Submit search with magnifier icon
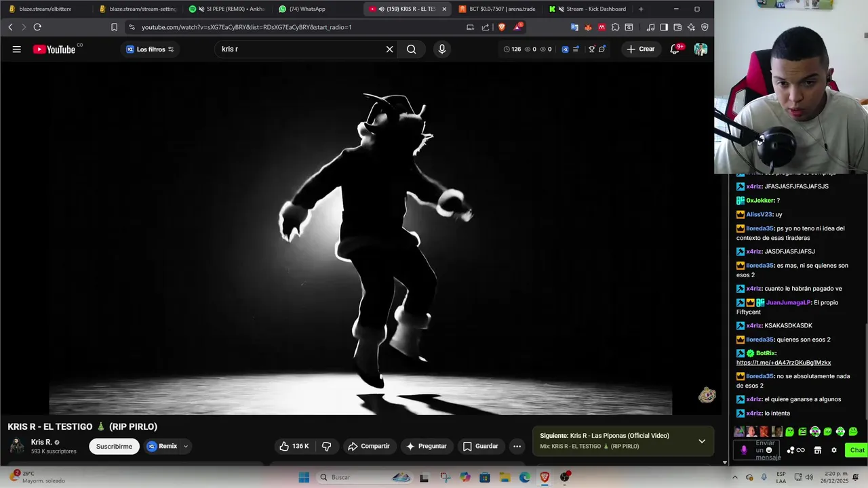This screenshot has width=868, height=488. point(412,49)
